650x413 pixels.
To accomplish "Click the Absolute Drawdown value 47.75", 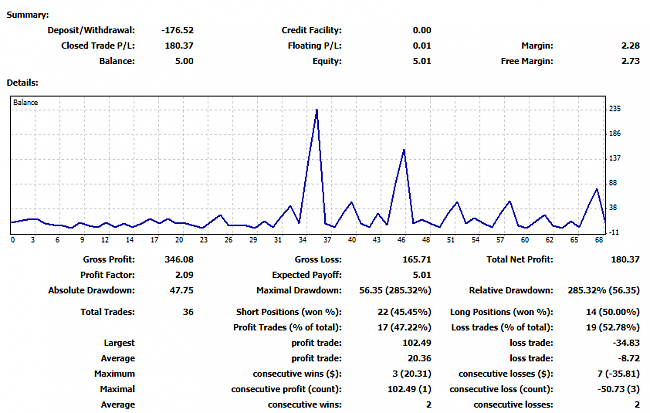I will point(182,290).
